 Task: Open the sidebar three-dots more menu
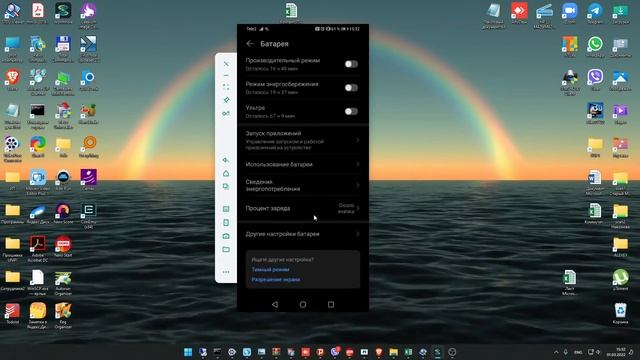[226, 272]
